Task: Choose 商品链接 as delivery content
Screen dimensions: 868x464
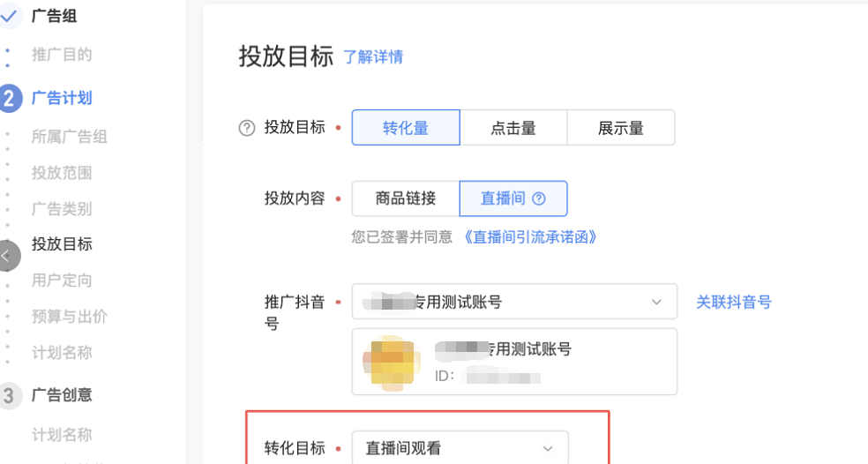Action: click(x=406, y=198)
